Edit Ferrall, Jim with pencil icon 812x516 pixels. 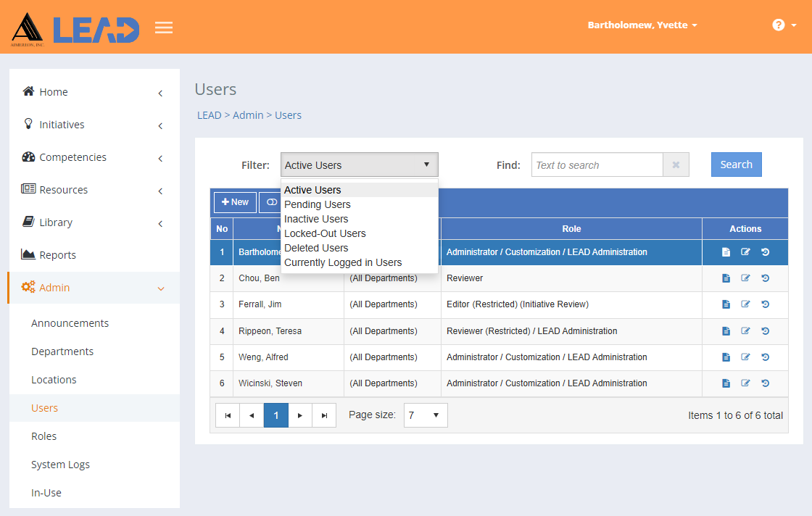[x=746, y=304]
